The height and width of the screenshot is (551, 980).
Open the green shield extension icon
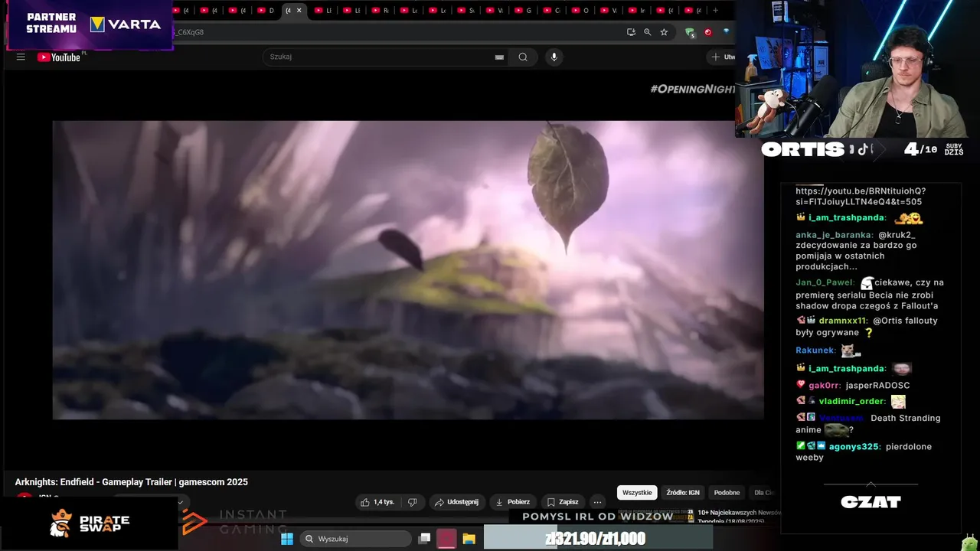[690, 32]
